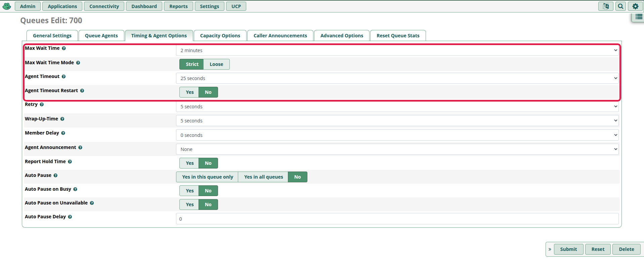Set Max Wait Time Mode to Strict
The height and width of the screenshot is (259, 644).
[192, 64]
